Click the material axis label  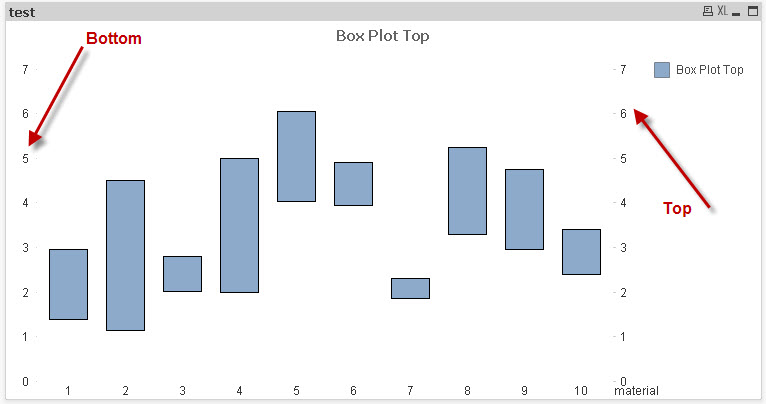pyautogui.click(x=636, y=390)
